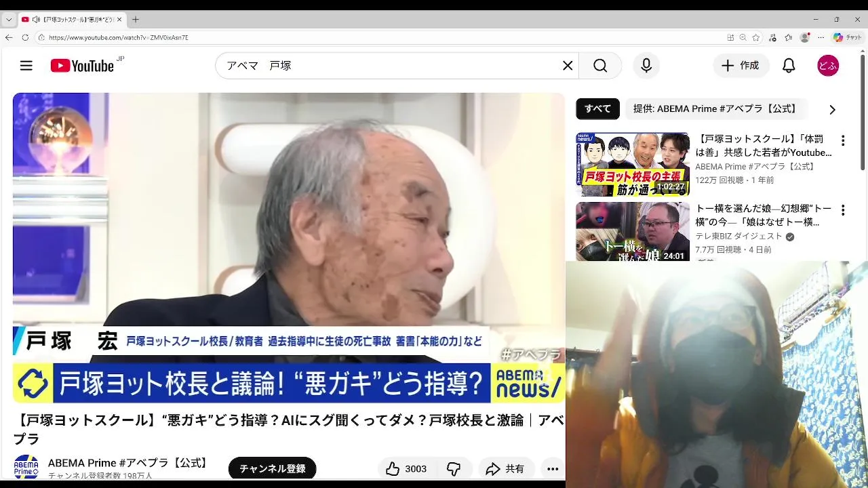This screenshot has height=488, width=868.
Task: Click the video player to pause playback
Action: coord(289,247)
